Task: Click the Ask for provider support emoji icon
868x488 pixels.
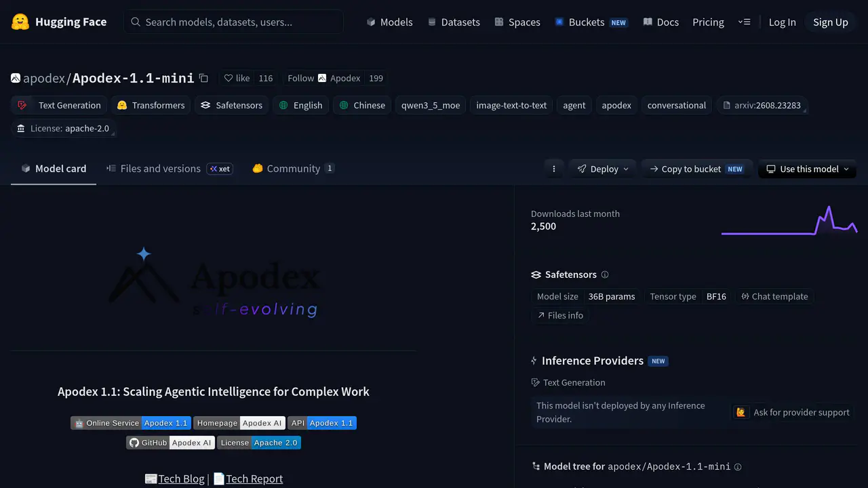Action: click(x=741, y=412)
